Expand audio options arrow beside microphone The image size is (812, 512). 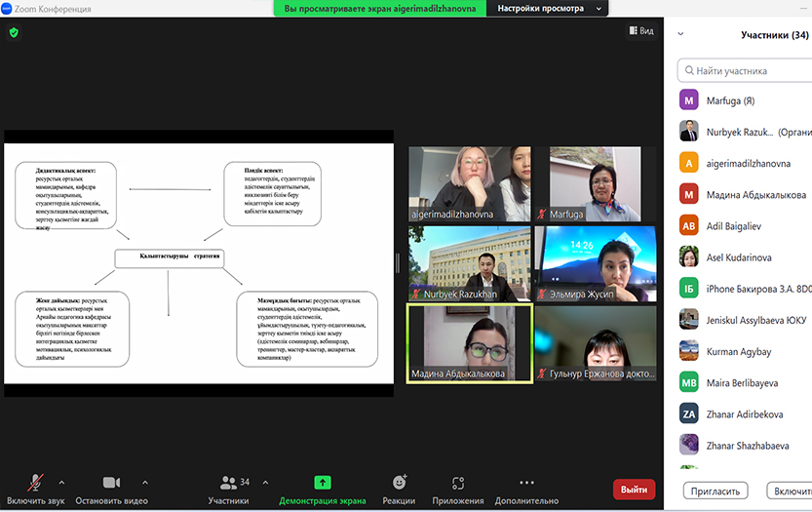[61, 482]
